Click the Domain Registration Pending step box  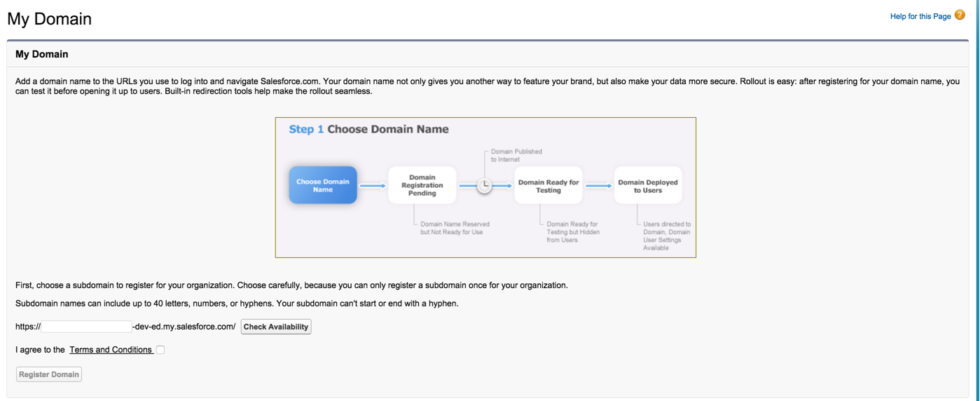point(422,185)
